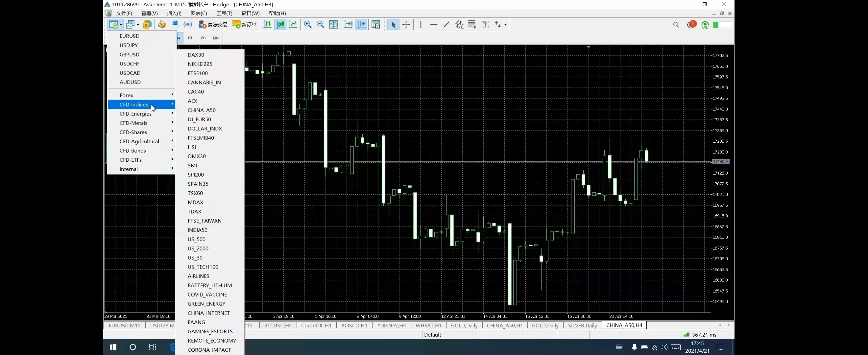Switch to the BTCUSD,H4 chart tab
The height and width of the screenshot is (355, 868).
277,325
